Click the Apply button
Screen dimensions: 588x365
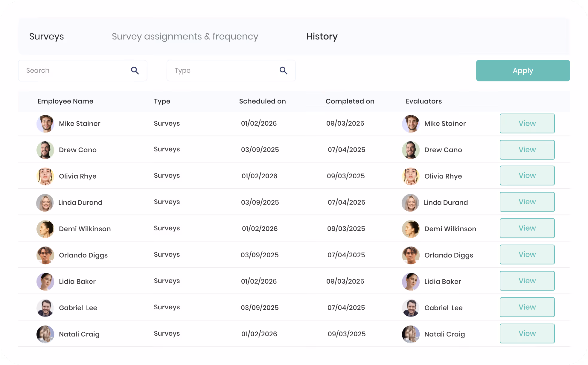523,71
